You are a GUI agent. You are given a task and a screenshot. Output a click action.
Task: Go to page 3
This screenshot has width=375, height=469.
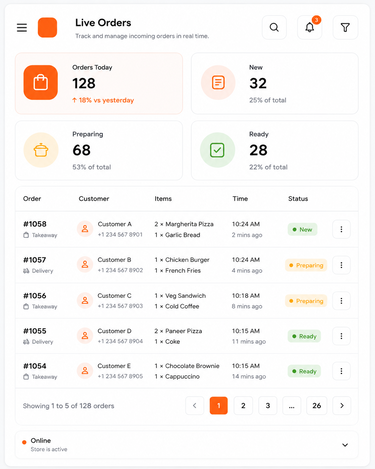pos(268,406)
